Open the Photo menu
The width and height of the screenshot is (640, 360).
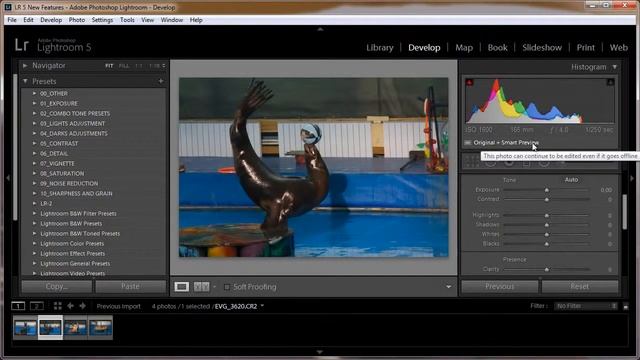77,20
